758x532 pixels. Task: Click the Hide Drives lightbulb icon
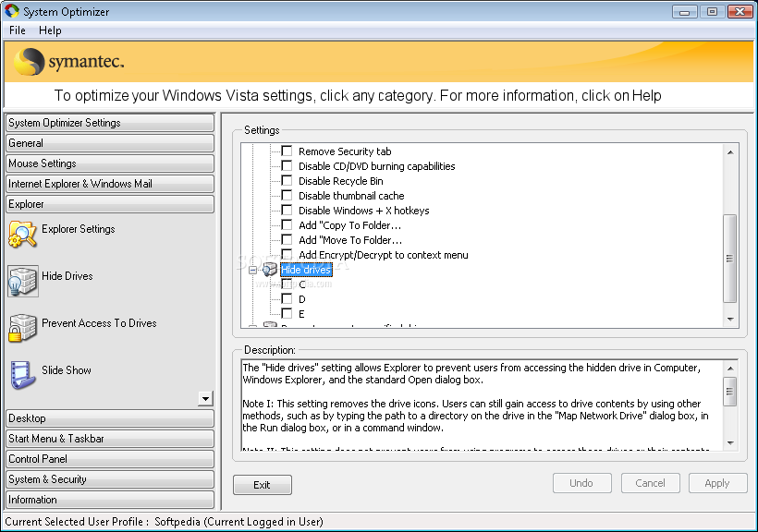coord(22,281)
